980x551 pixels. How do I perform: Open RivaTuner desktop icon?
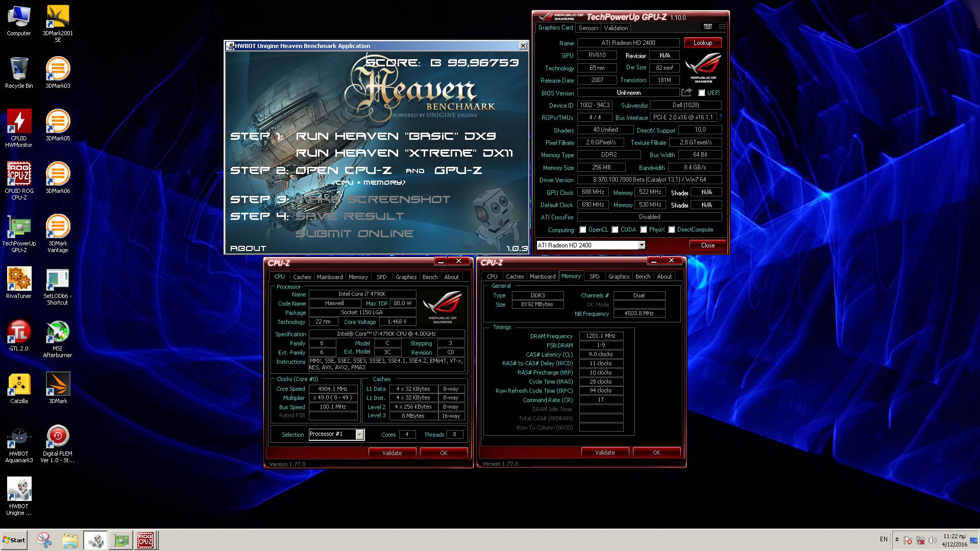coord(19,283)
